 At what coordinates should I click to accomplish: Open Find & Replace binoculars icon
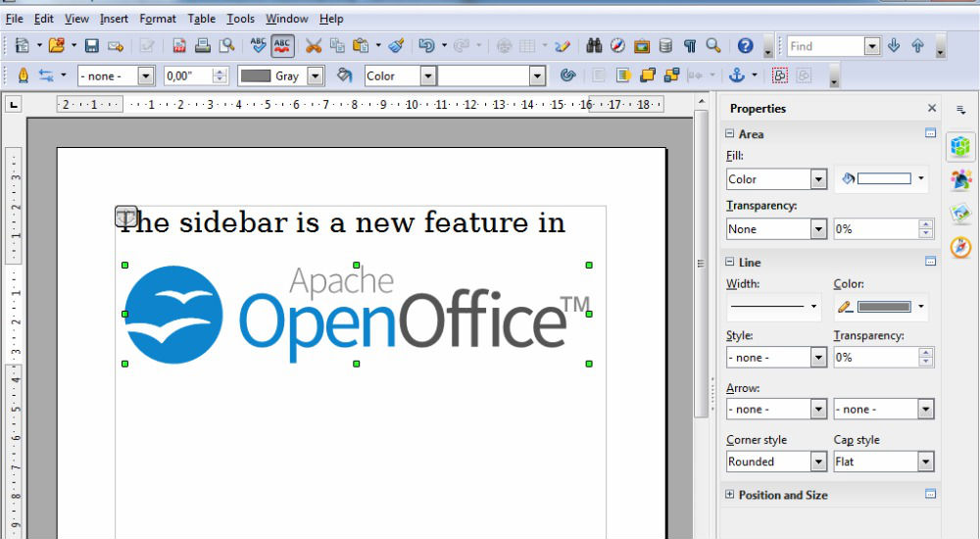(x=594, y=46)
